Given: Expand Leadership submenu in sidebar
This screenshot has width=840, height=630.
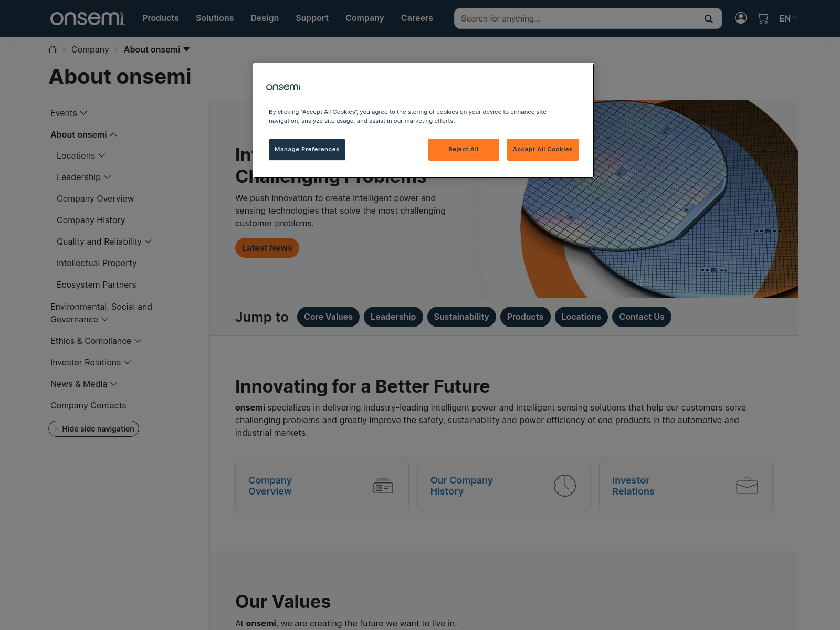Looking at the screenshot, I should [107, 177].
